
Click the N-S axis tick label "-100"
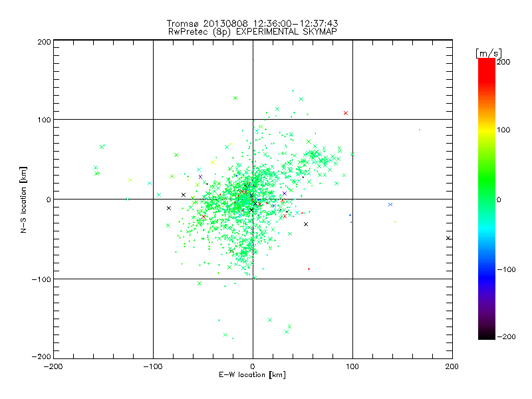(x=41, y=279)
